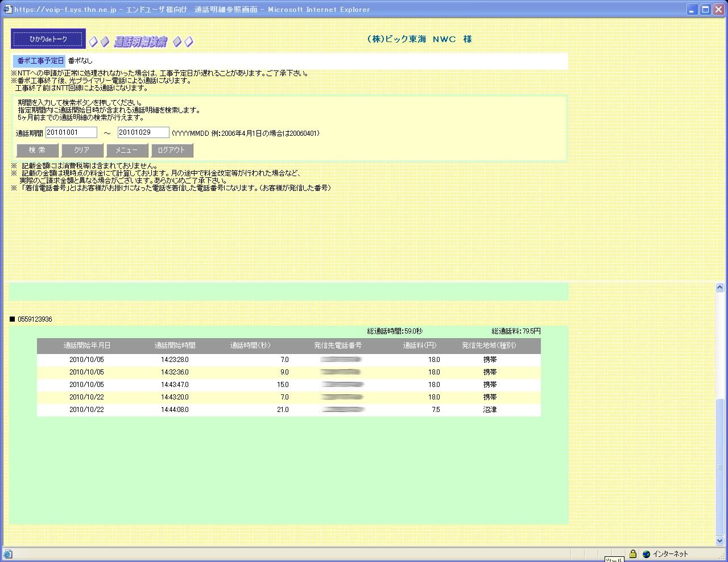Screen dimensions: 728x562
Task: Focus the end date field 20101029
Action: tap(143, 132)
